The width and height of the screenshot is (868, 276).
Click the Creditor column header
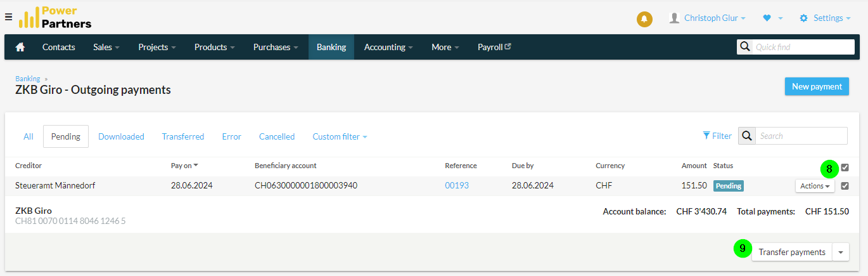29,166
